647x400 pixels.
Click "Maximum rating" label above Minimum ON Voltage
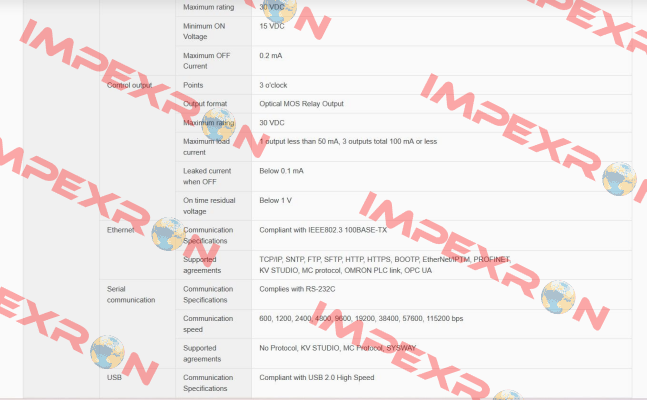208,7
